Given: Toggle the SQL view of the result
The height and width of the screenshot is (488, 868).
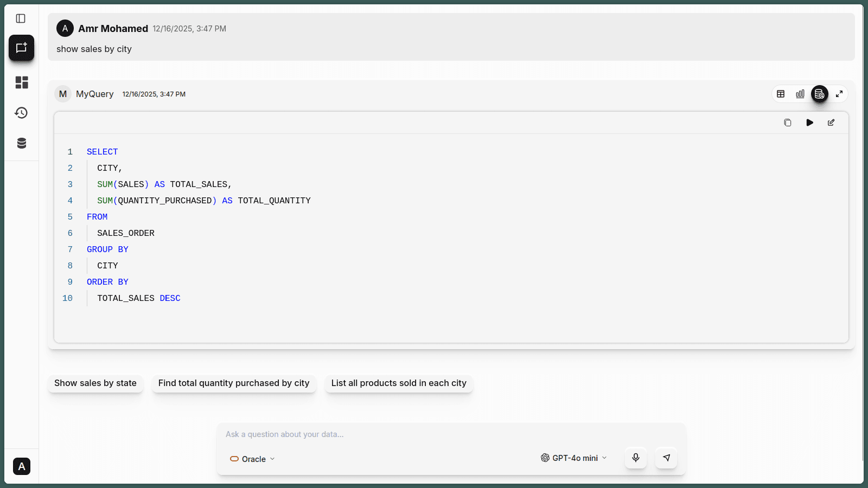Looking at the screenshot, I should tap(819, 93).
